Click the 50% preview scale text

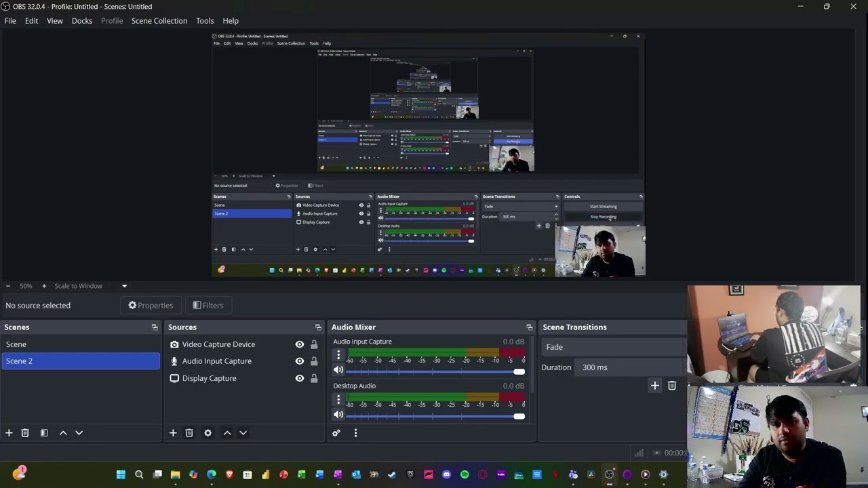point(26,286)
